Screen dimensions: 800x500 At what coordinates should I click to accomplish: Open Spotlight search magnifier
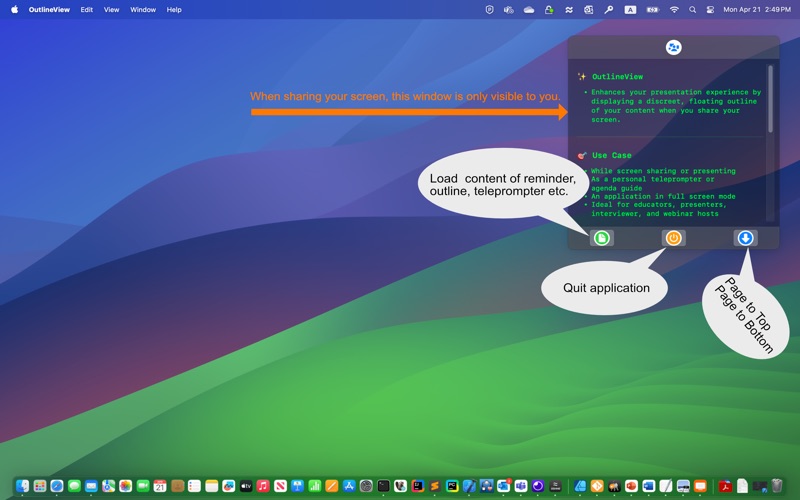pyautogui.click(x=692, y=9)
